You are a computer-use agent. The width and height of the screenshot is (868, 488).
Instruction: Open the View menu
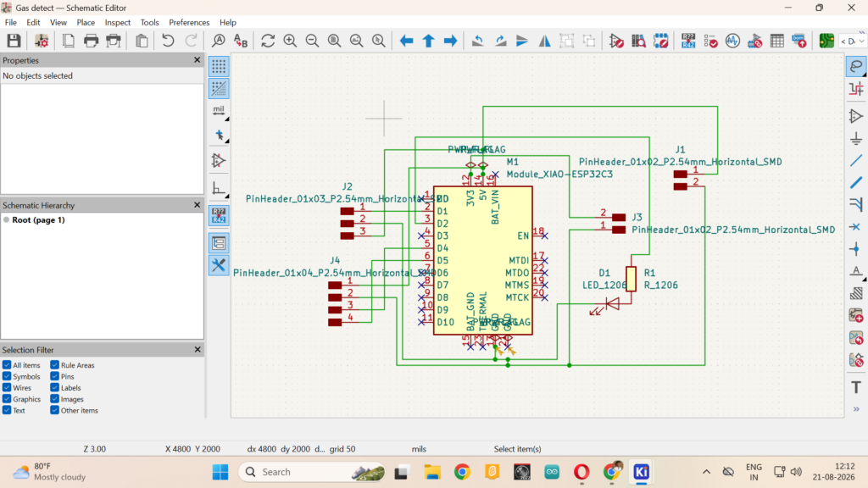58,23
